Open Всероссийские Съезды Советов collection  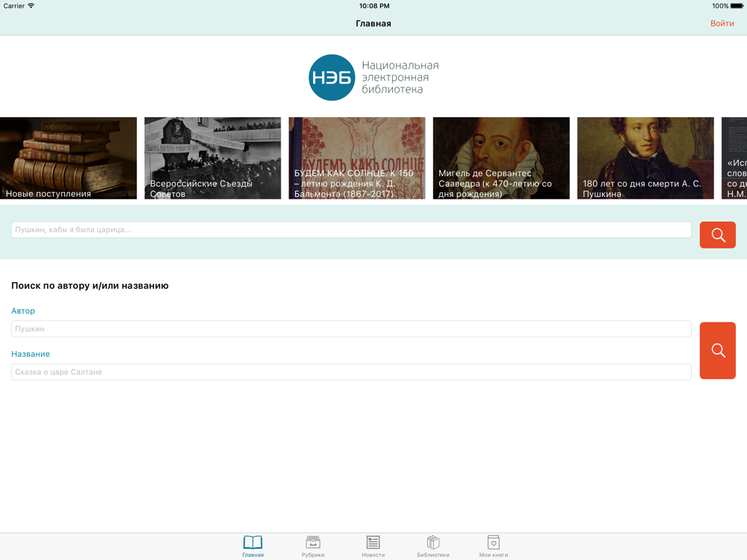(212, 158)
